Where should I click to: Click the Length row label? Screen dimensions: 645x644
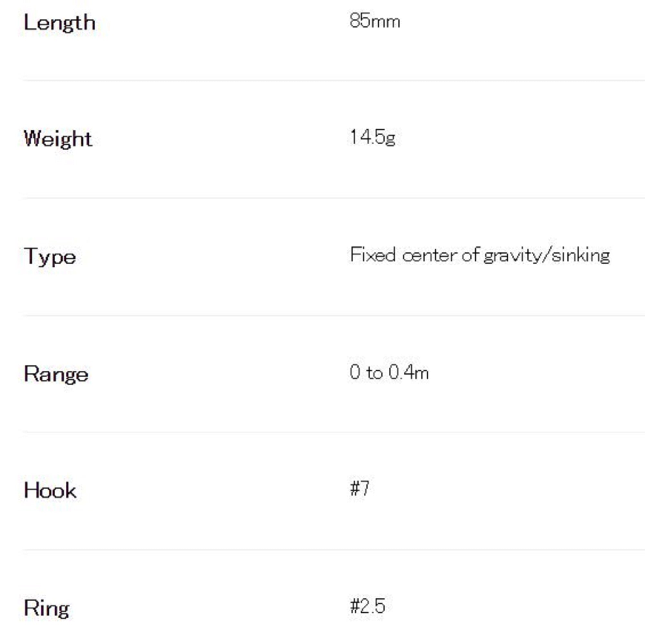pos(59,23)
